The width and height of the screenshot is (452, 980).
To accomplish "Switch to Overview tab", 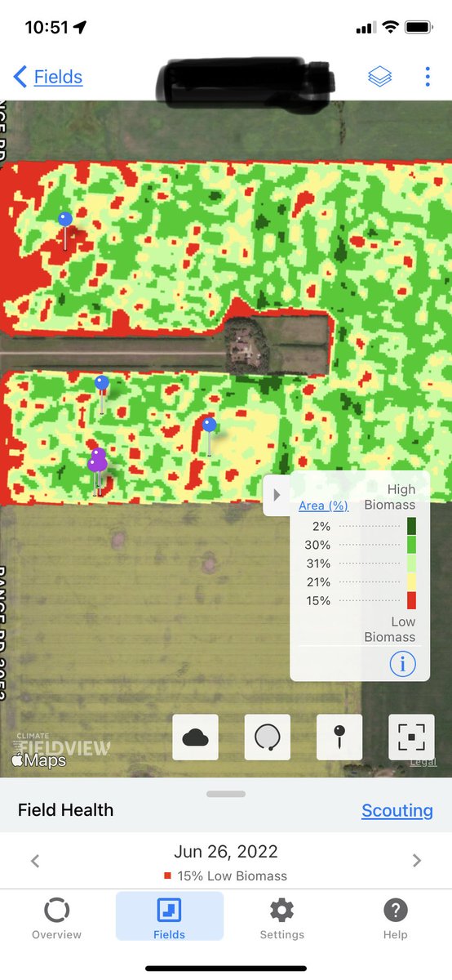I will tap(57, 918).
